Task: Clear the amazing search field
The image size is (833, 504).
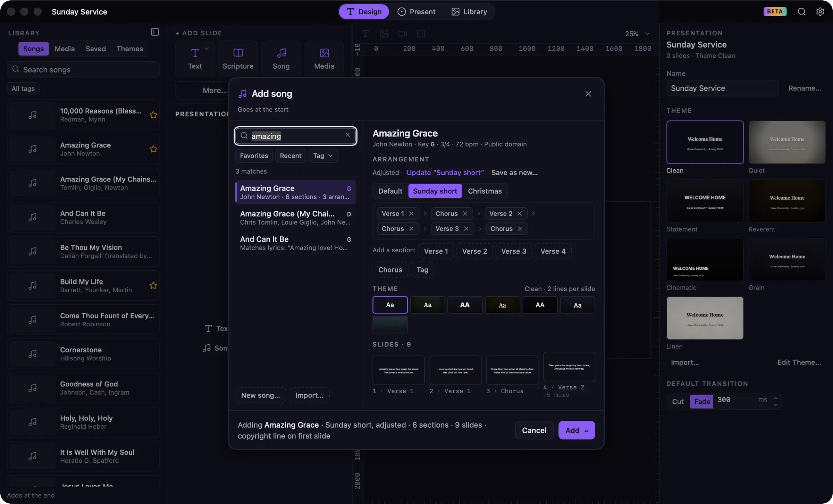Action: [347, 135]
